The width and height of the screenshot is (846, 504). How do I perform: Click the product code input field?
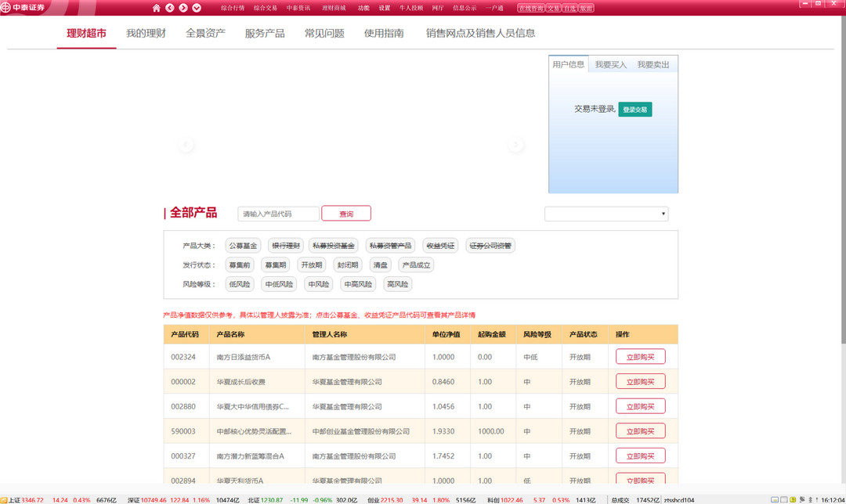278,214
